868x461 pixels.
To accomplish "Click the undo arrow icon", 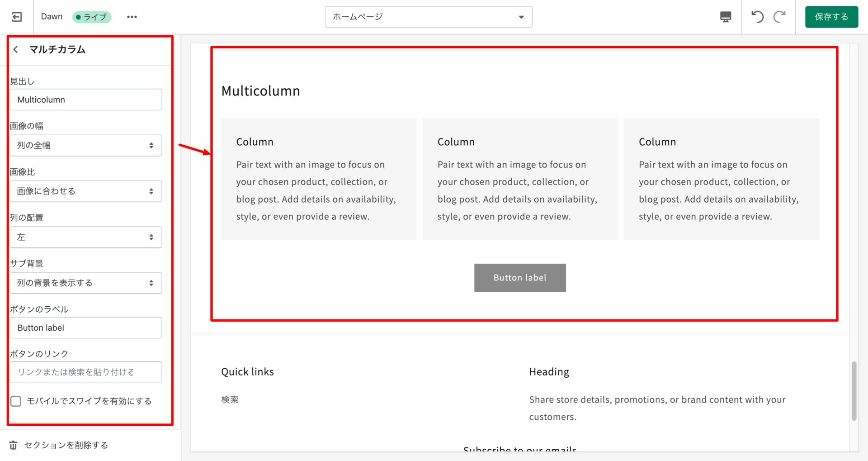I will [x=757, y=17].
